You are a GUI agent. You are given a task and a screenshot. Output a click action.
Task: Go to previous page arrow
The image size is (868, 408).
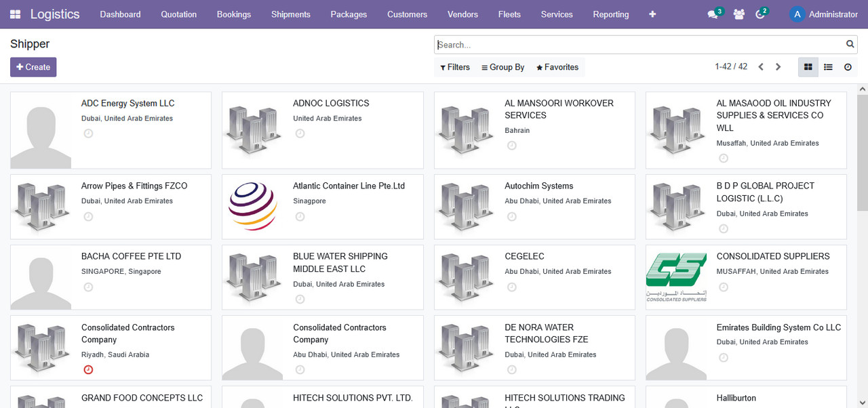pyautogui.click(x=761, y=67)
